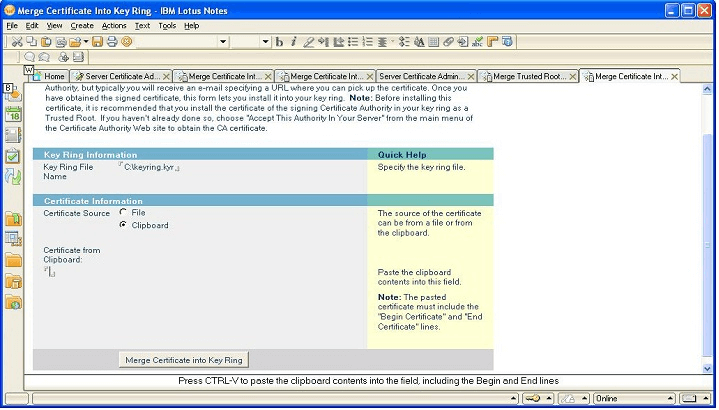
Task: Open the font size dropdown in toolbar
Action: pyautogui.click(x=265, y=42)
